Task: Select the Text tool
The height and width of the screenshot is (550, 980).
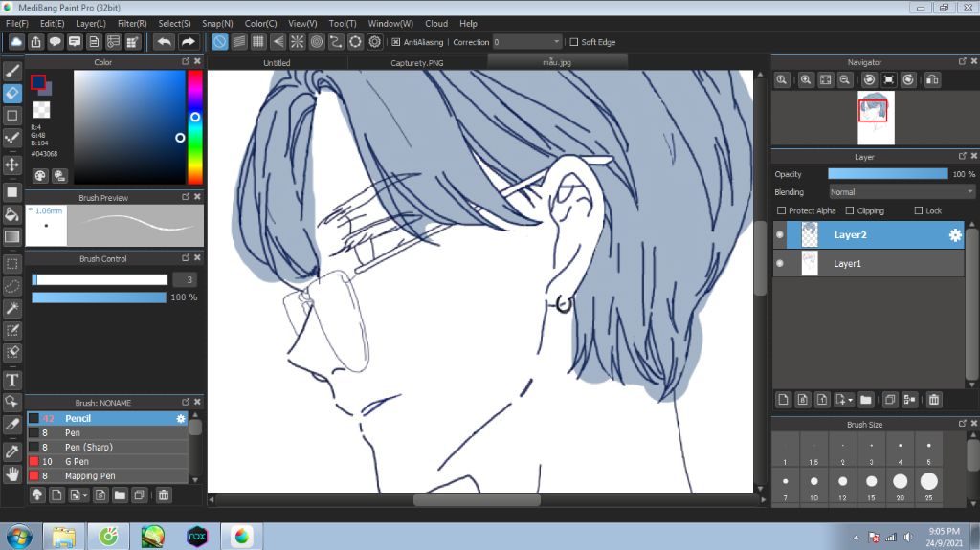Action: point(11,380)
